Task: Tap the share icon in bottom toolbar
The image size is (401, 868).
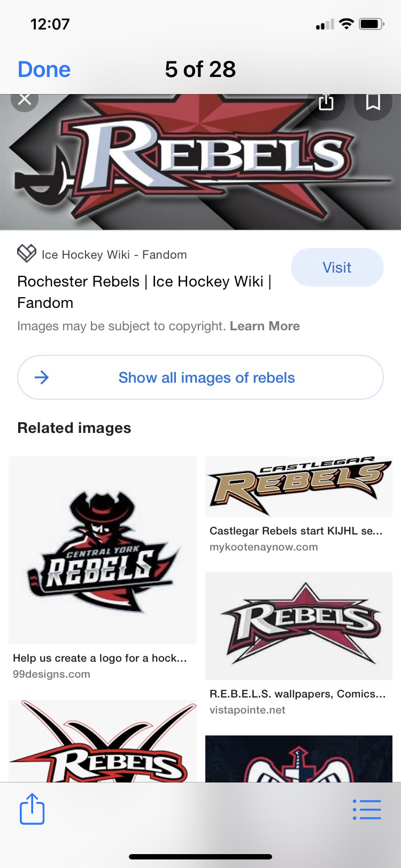Action: tap(32, 809)
